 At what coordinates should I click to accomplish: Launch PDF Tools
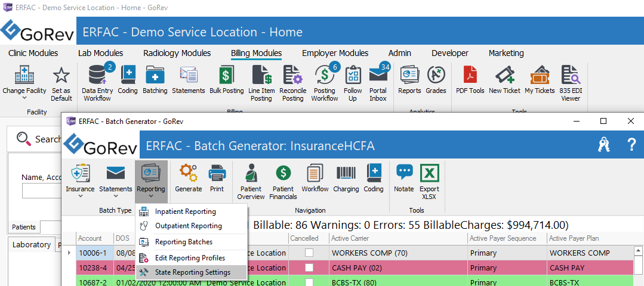click(x=470, y=80)
